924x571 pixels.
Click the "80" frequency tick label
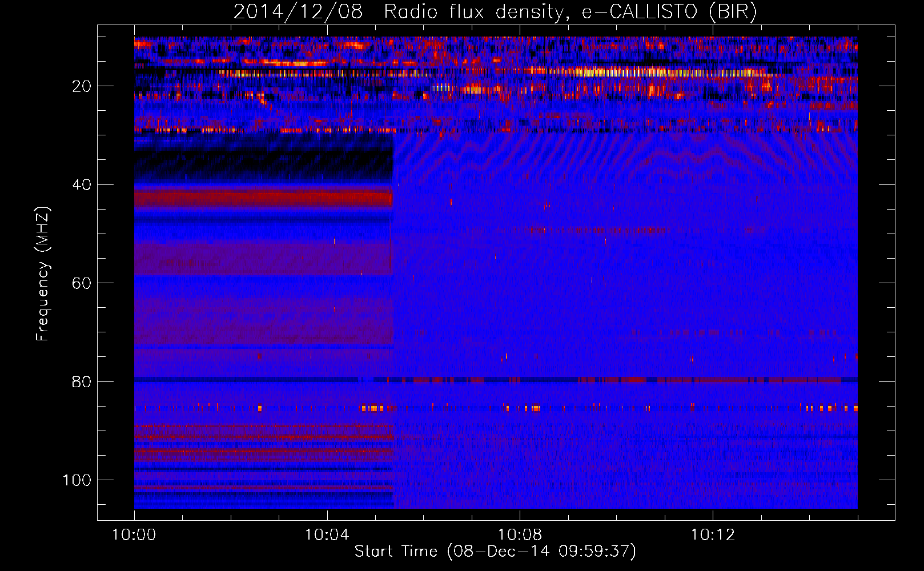[82, 382]
